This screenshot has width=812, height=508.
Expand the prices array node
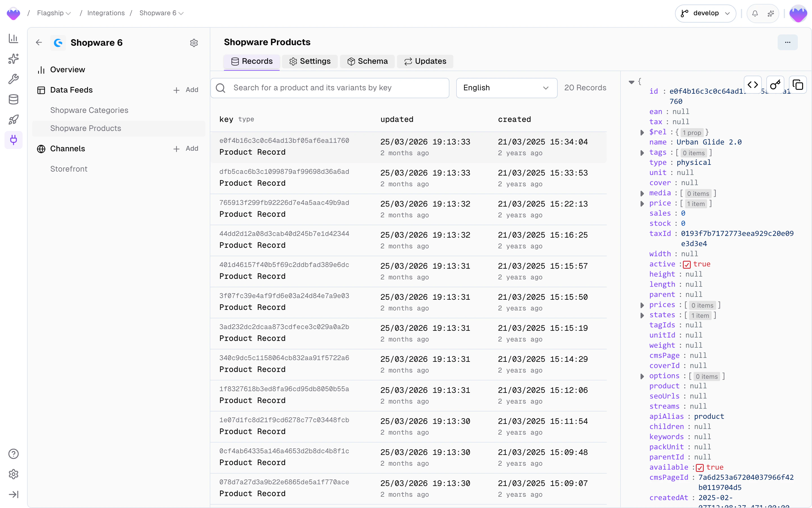642,305
